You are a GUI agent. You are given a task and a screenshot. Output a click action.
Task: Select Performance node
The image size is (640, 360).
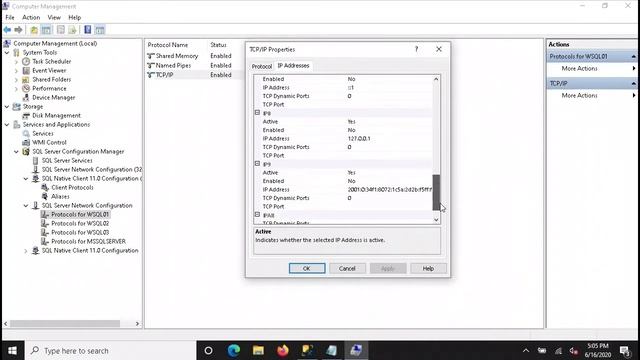(x=49, y=88)
